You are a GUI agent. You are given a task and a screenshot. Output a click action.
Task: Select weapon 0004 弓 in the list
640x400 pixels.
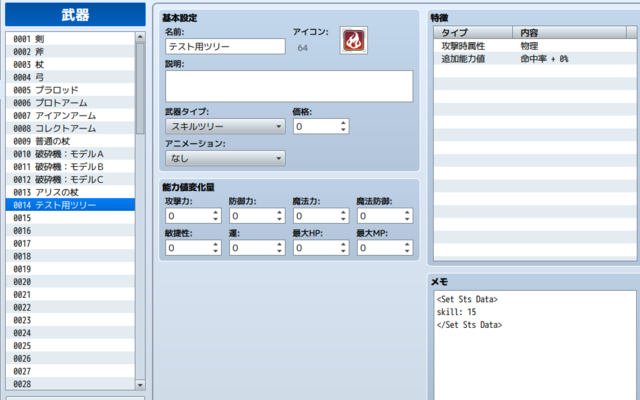pos(70,77)
